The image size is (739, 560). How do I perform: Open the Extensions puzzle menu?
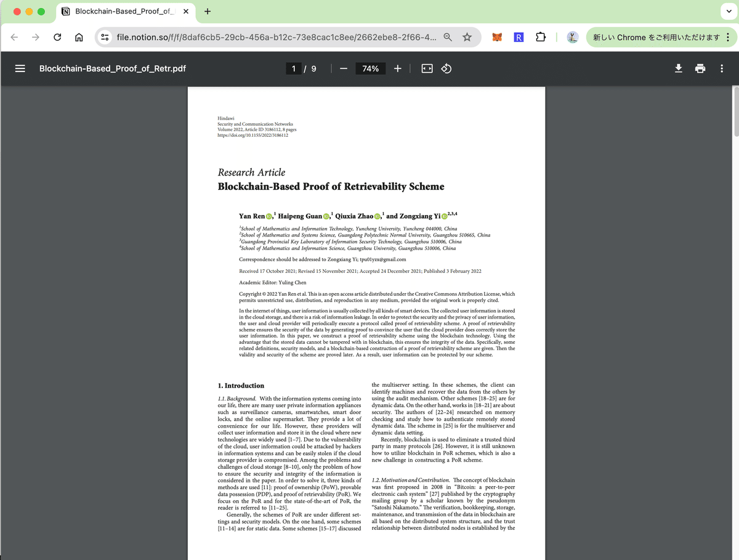tap(540, 38)
